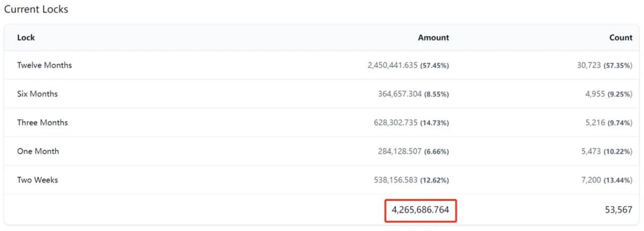Image resolution: width=644 pixels, height=231 pixels.
Task: Select the One Month row label
Action: point(38,151)
